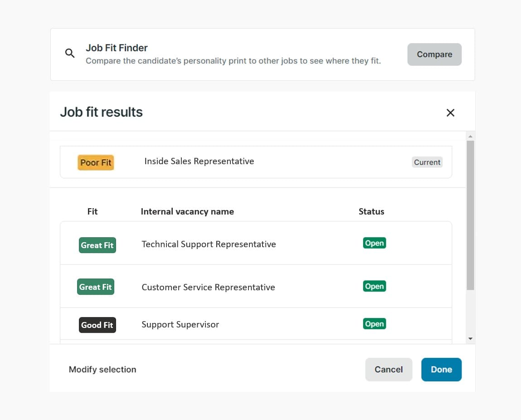This screenshot has height=420, width=521.
Task: Click the Poor Fit badge
Action: tap(96, 162)
